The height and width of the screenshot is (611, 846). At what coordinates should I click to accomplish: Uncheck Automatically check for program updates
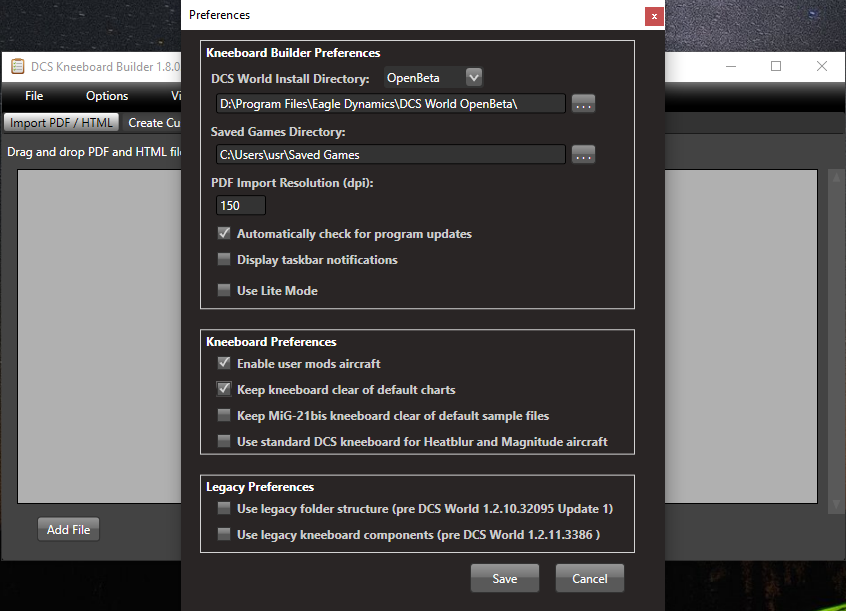tap(223, 233)
